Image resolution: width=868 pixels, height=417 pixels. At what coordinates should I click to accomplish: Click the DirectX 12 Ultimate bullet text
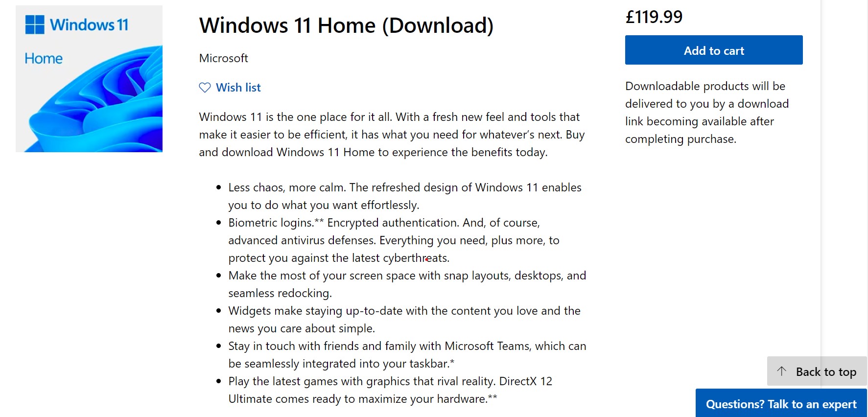pos(390,390)
